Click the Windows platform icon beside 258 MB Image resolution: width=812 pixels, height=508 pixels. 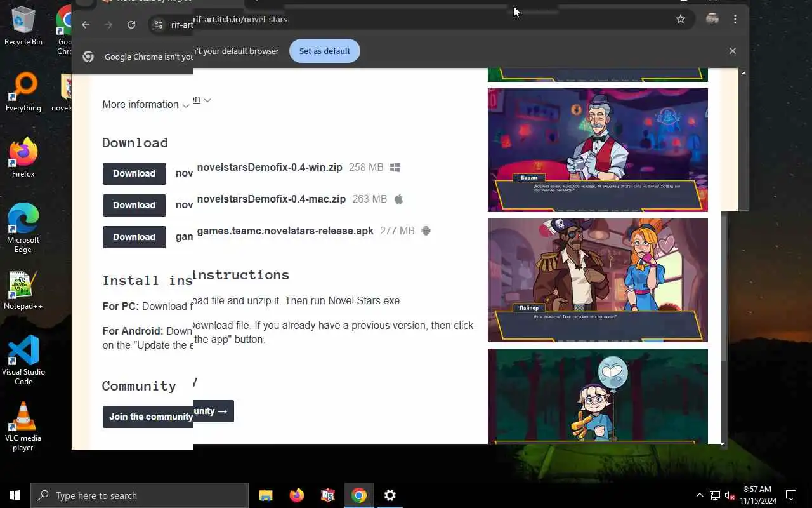click(x=395, y=168)
